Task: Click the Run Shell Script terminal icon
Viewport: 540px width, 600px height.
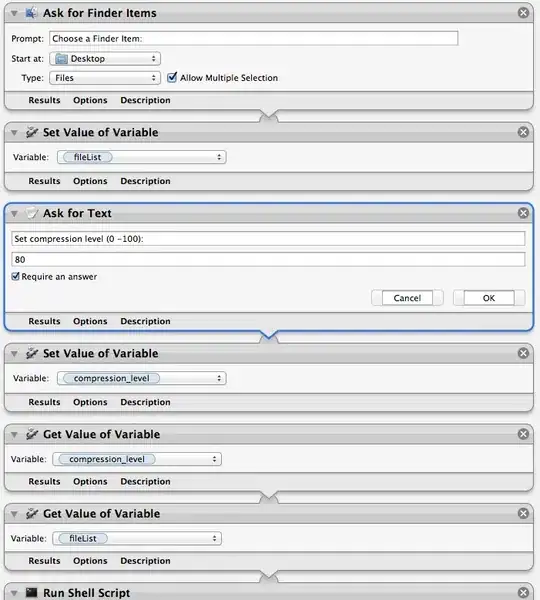Action: pos(31,593)
